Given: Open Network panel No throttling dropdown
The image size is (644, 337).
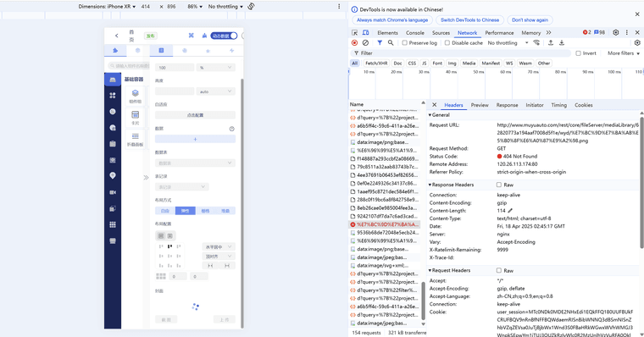Looking at the screenshot, I should tap(508, 42).
